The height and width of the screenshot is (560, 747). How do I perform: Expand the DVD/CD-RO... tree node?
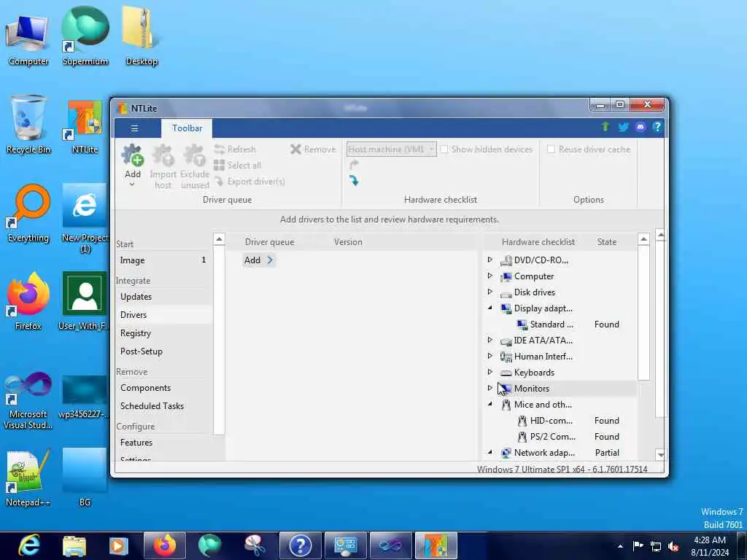click(489, 260)
